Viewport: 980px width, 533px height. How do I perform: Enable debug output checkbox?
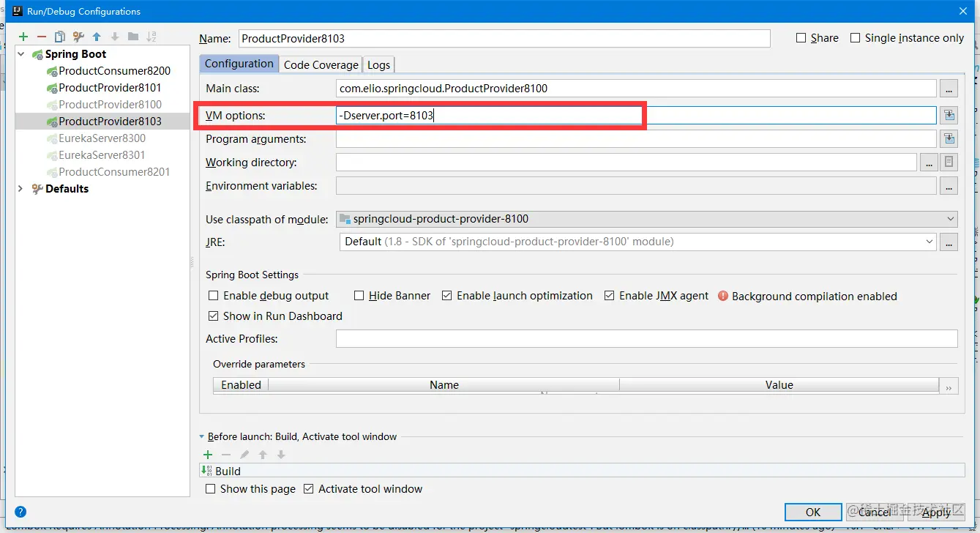pos(214,296)
